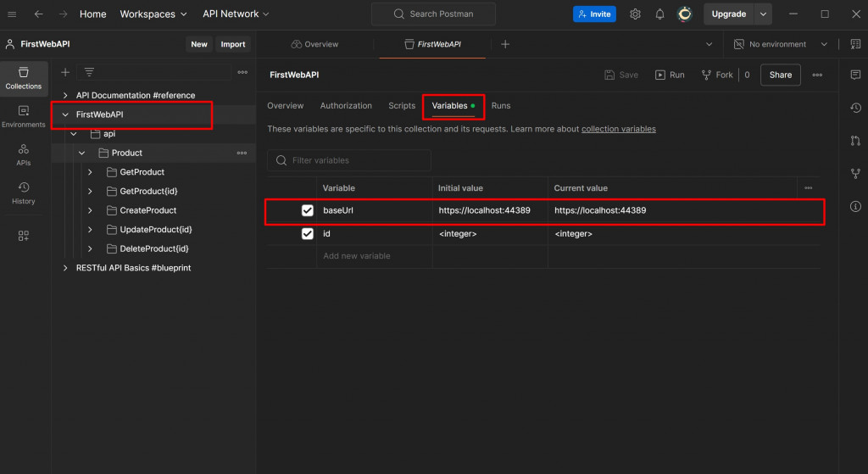
Task: Open the APIs sidebar panel
Action: pos(23,155)
